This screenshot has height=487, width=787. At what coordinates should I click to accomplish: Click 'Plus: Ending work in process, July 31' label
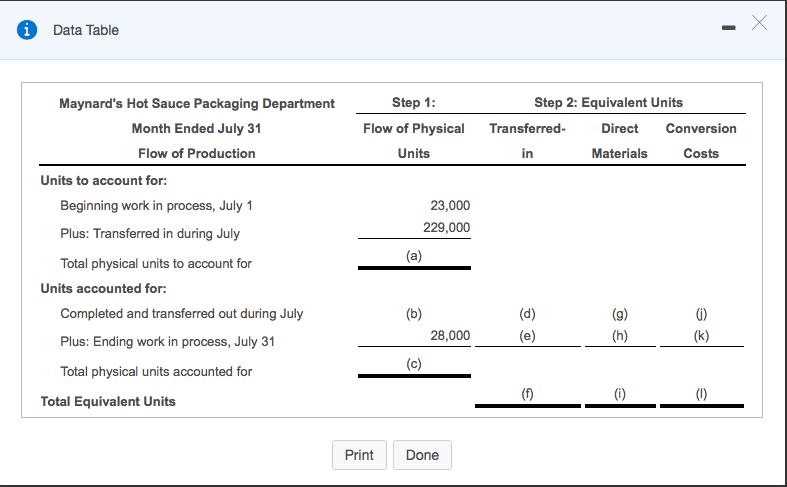coord(168,341)
